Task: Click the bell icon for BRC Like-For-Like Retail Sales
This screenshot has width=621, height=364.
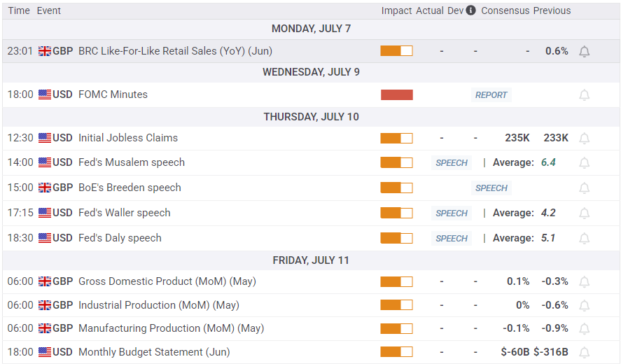Action: (584, 51)
